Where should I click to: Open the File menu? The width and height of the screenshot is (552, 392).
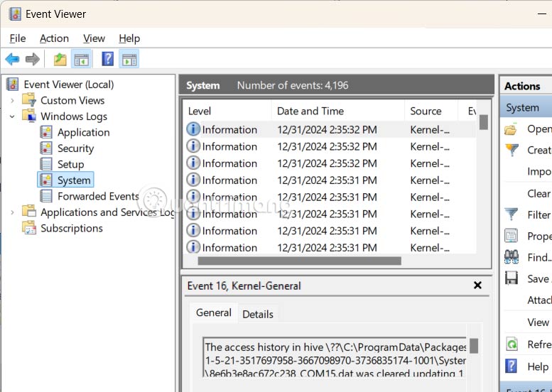coord(18,38)
